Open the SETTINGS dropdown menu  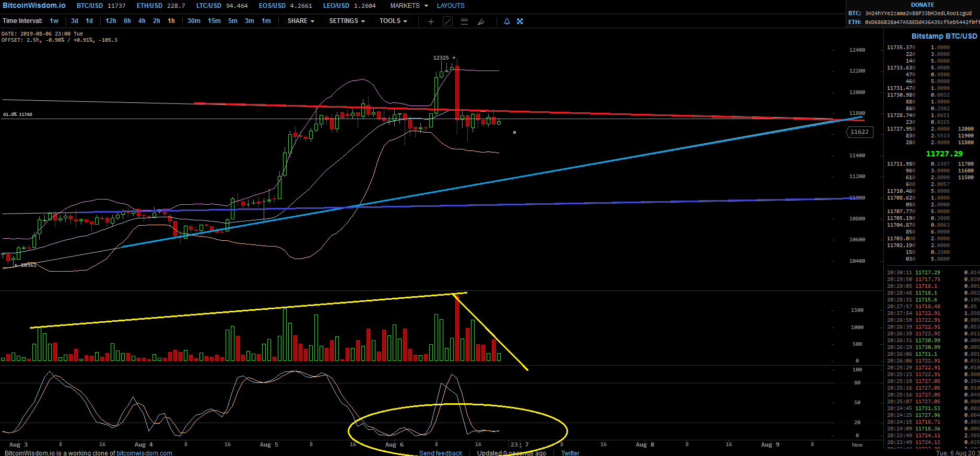347,21
